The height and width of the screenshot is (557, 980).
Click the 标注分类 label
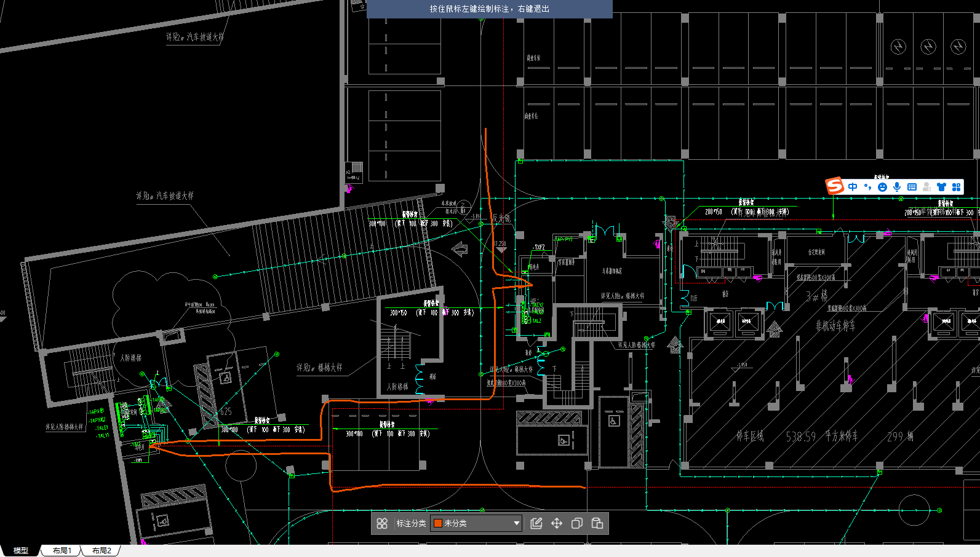[x=411, y=523]
